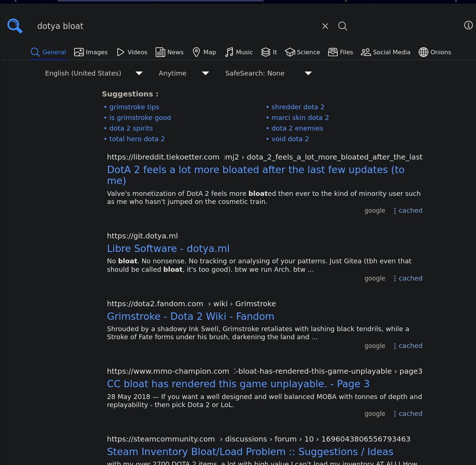Click into the search input field
Screen dimensions: 476x465
click(x=176, y=26)
